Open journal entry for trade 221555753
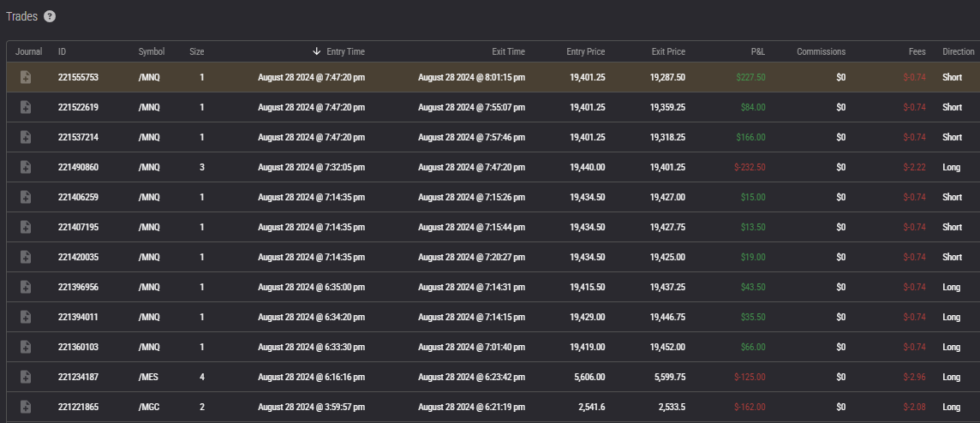Viewport: 980px width, 423px height. click(26, 77)
